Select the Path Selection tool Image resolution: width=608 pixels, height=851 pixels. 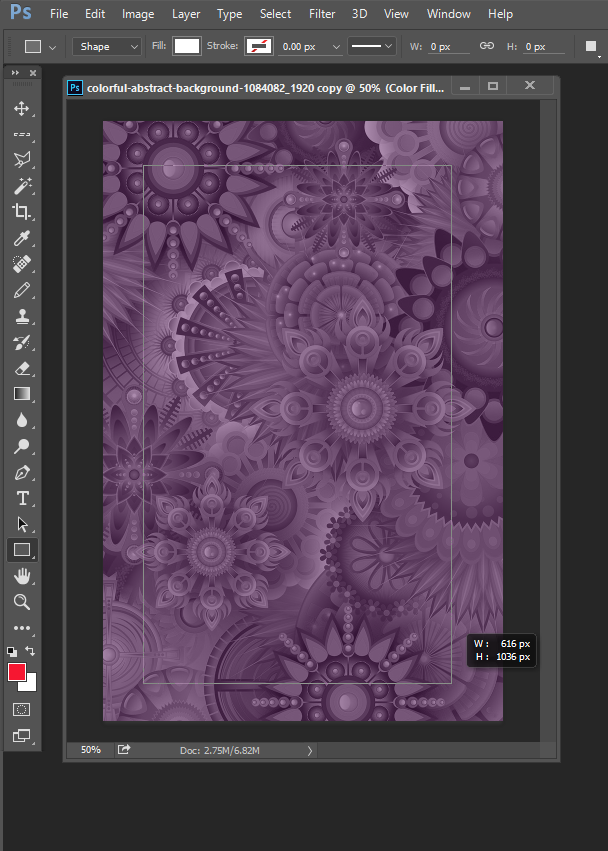22,524
